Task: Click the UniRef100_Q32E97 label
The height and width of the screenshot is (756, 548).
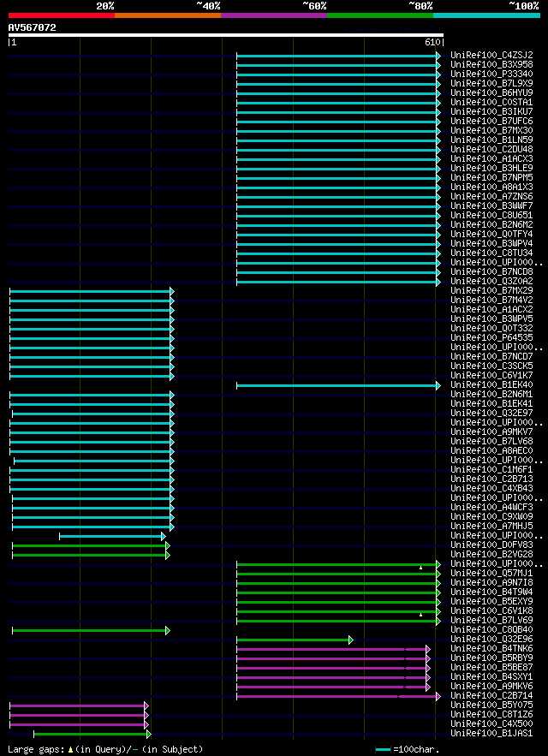Action: pyautogui.click(x=491, y=414)
